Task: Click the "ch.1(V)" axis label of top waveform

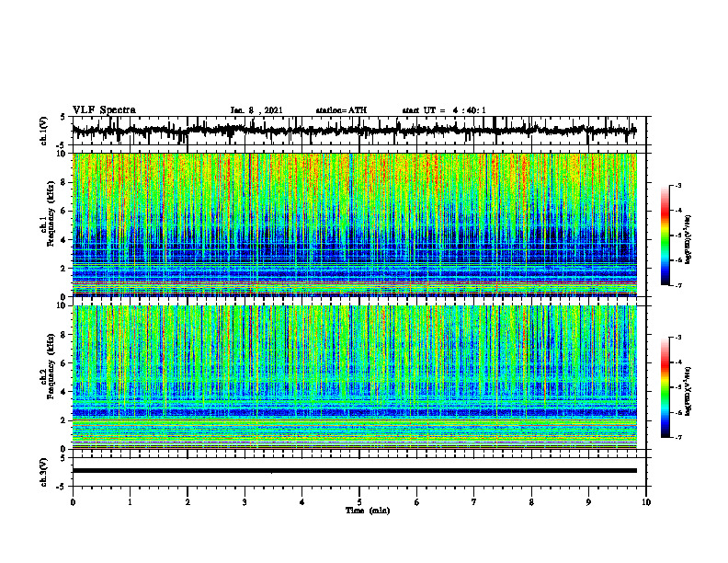Action: (43, 131)
